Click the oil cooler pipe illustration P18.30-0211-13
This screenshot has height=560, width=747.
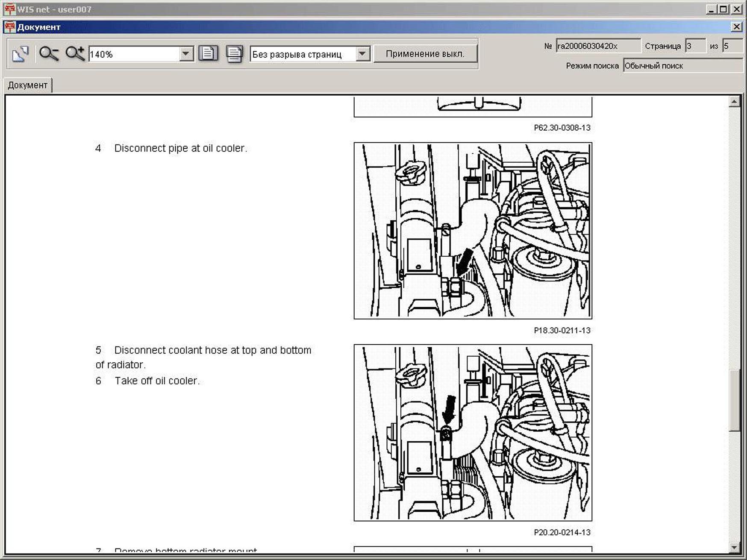coord(473,231)
